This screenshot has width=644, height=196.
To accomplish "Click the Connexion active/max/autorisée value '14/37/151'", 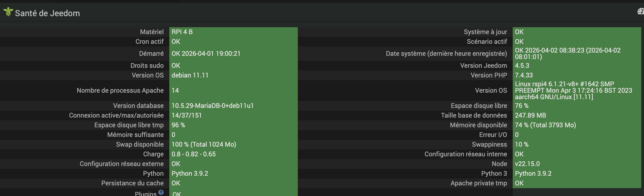I will click(x=187, y=115).
